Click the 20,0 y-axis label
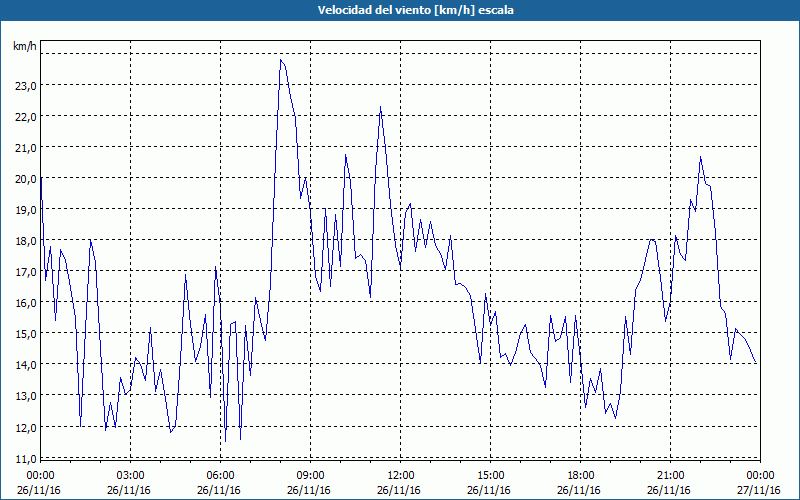 pos(26,179)
